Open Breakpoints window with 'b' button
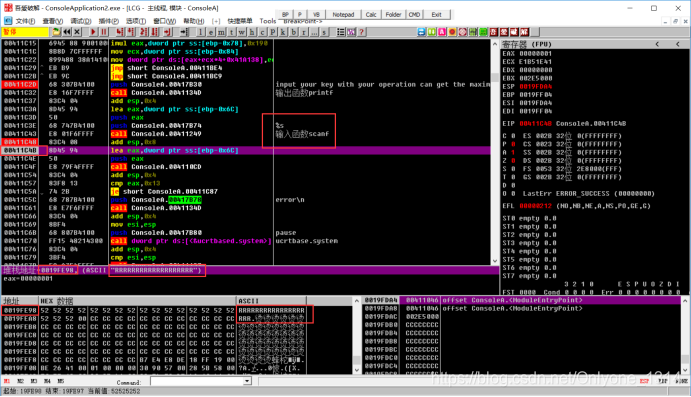The image size is (691, 397). point(293,32)
